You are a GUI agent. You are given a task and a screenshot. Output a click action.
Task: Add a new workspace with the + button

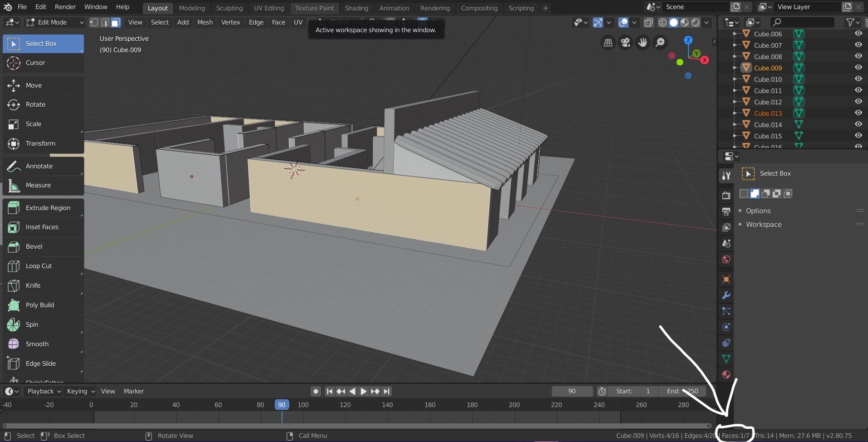545,8
